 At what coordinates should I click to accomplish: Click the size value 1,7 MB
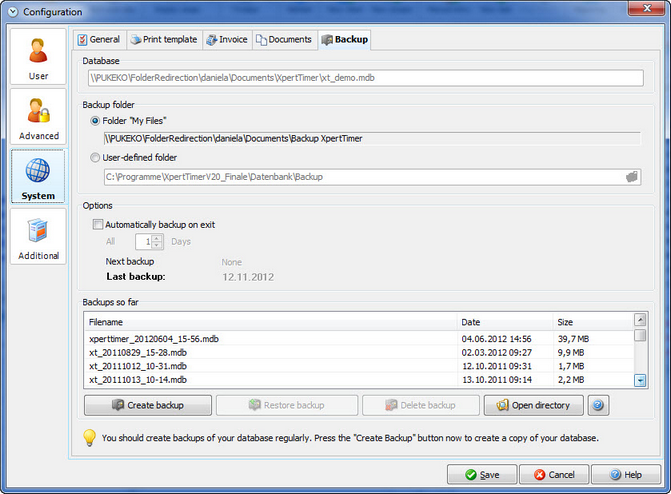click(x=571, y=366)
